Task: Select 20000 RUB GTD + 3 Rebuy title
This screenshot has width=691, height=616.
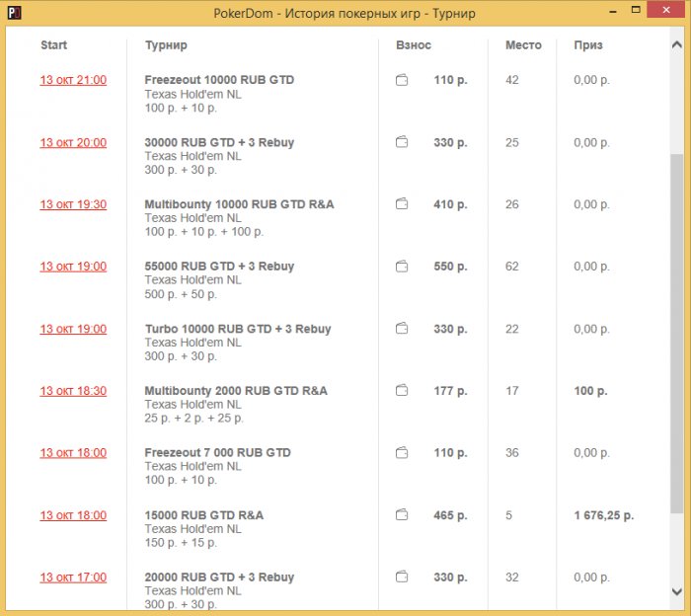Action: click(x=219, y=577)
